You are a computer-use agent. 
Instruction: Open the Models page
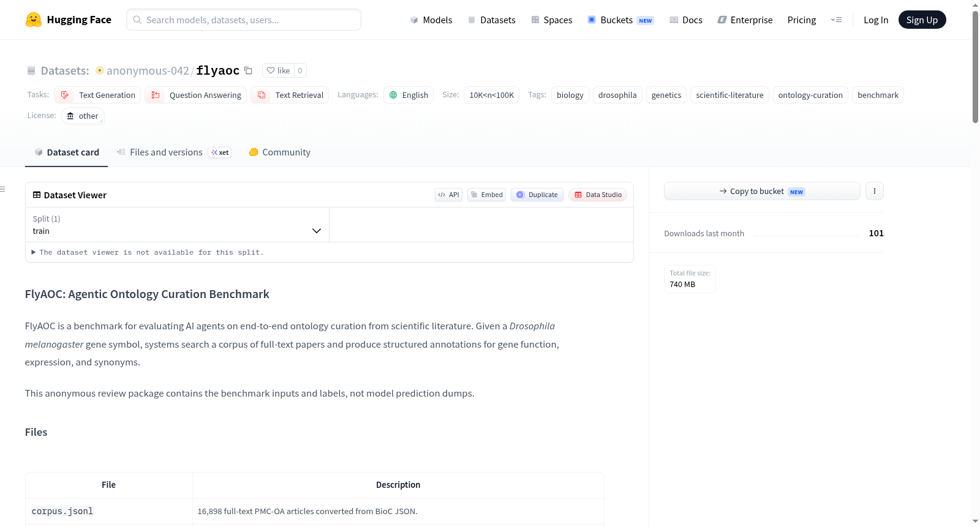point(431,20)
